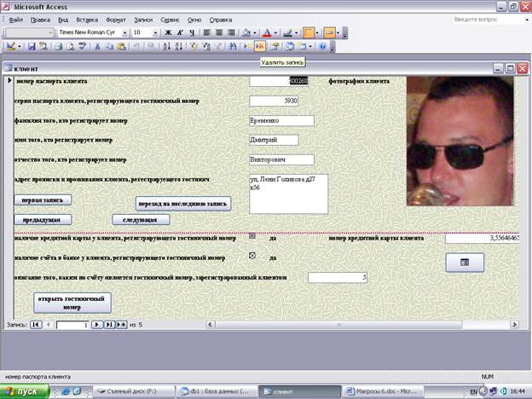
Task: Click form icon button below card number
Action: click(465, 263)
